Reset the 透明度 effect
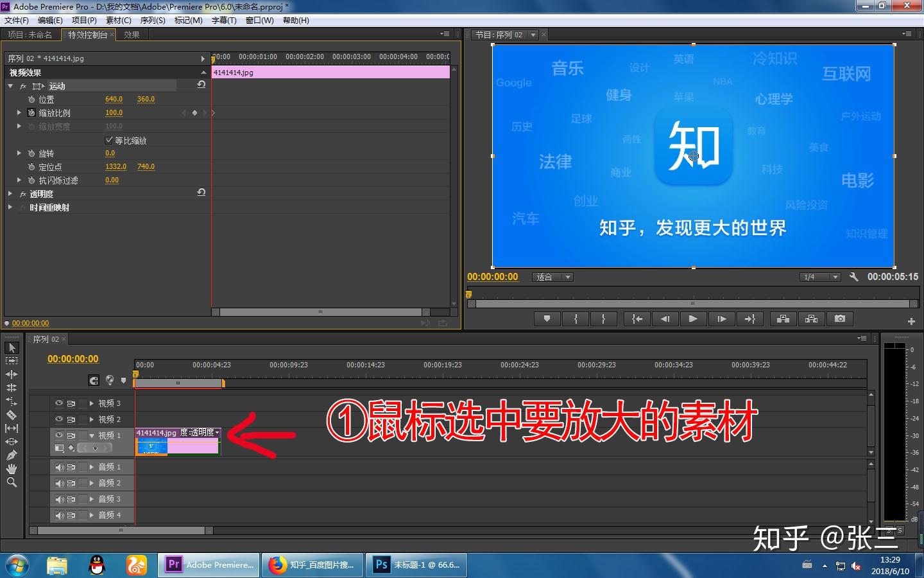This screenshot has width=924, height=578. [201, 193]
